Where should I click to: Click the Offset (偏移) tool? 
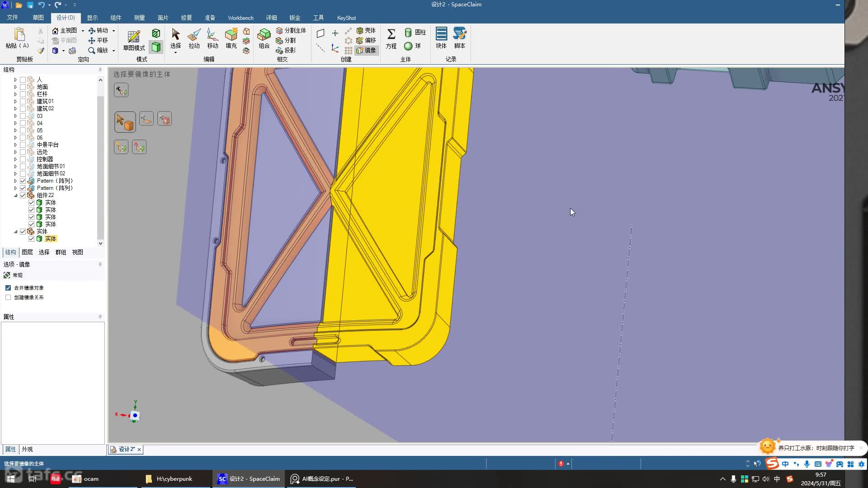tap(366, 40)
